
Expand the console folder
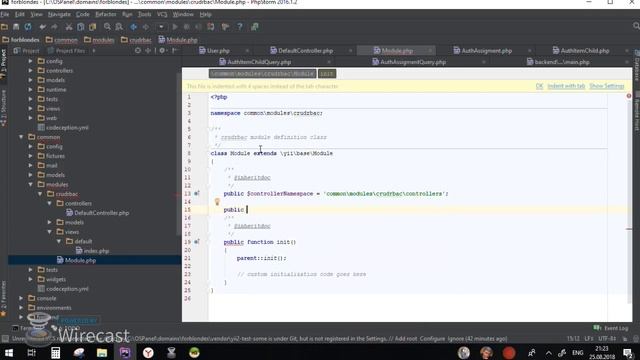point(21,298)
